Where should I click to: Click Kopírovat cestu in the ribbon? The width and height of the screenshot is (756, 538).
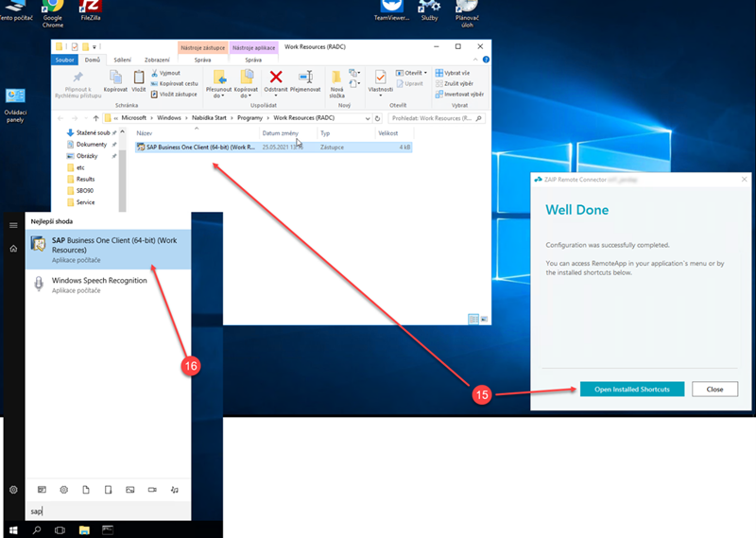coord(174,83)
